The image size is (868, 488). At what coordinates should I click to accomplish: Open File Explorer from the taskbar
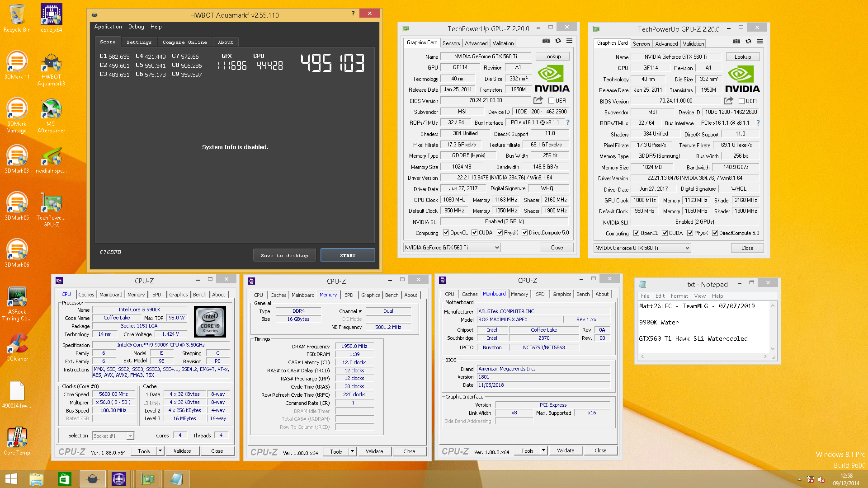37,479
